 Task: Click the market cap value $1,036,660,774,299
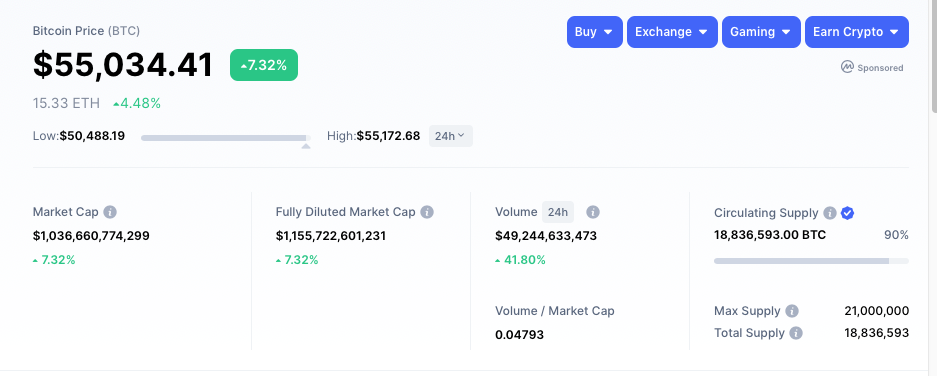point(91,236)
